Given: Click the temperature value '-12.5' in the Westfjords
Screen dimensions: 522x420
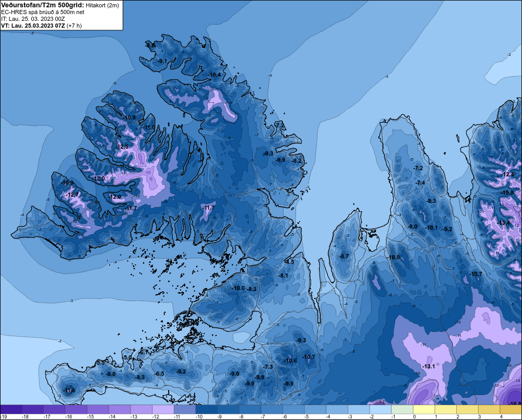Looking at the screenshot, I should click(122, 147).
